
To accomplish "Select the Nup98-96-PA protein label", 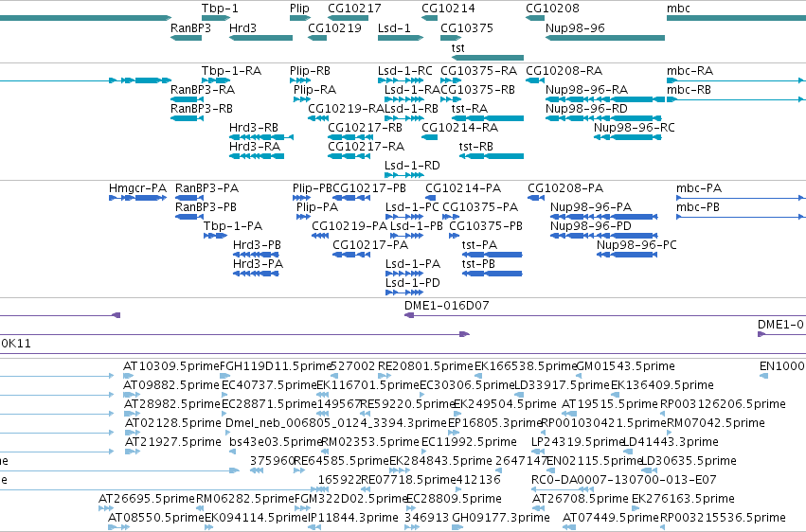I will [591, 207].
